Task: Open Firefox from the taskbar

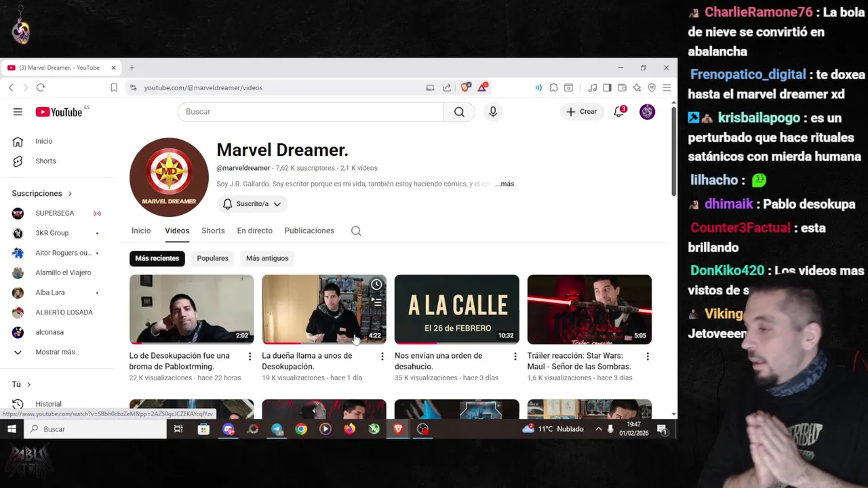Action: click(x=349, y=429)
